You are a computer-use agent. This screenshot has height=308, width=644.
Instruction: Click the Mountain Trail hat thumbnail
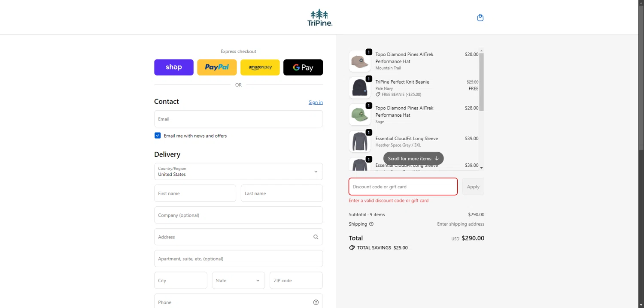point(360,61)
